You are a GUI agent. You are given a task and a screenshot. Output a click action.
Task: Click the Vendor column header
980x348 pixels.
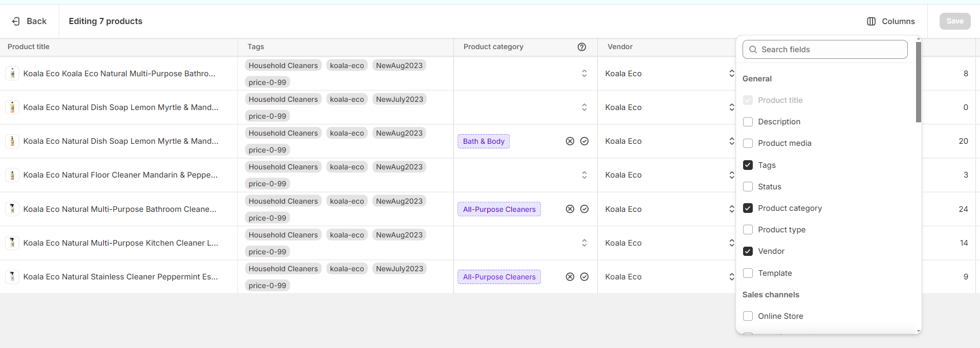pos(620,47)
